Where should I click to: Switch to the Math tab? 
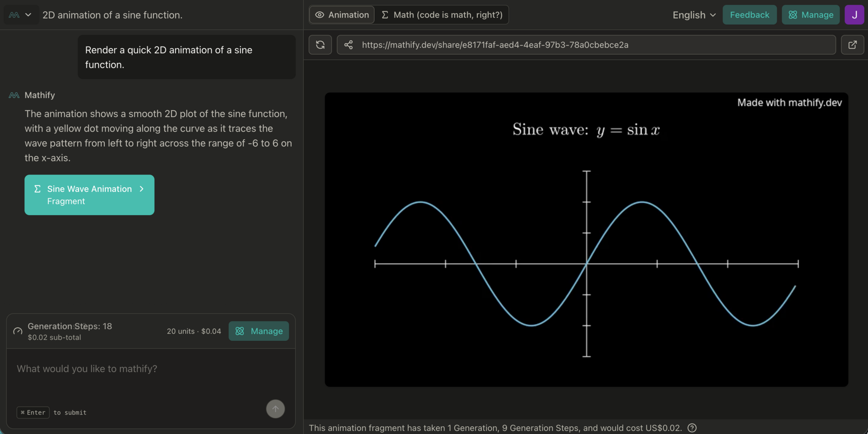442,14
